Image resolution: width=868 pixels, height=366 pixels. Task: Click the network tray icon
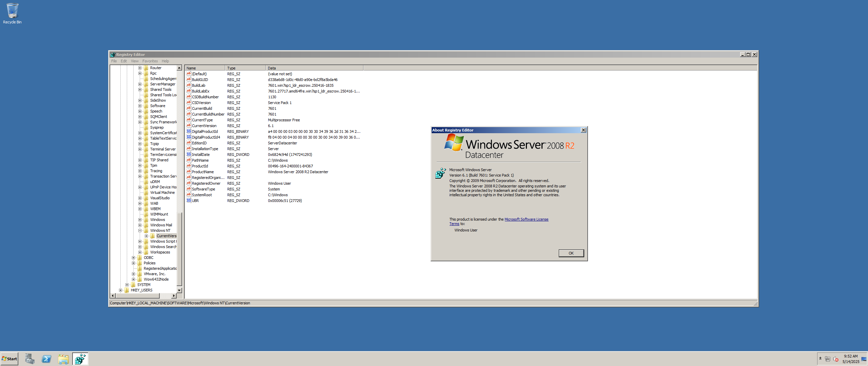pyautogui.click(x=828, y=359)
